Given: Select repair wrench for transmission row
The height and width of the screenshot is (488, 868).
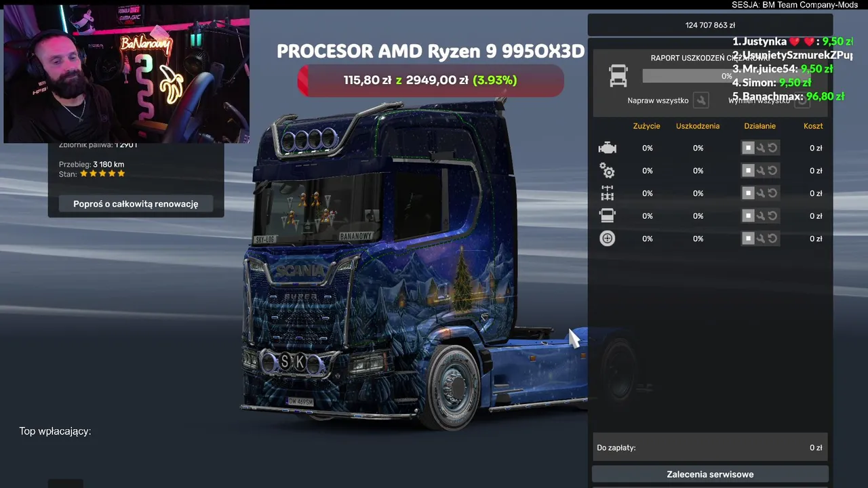Looking at the screenshot, I should (760, 171).
